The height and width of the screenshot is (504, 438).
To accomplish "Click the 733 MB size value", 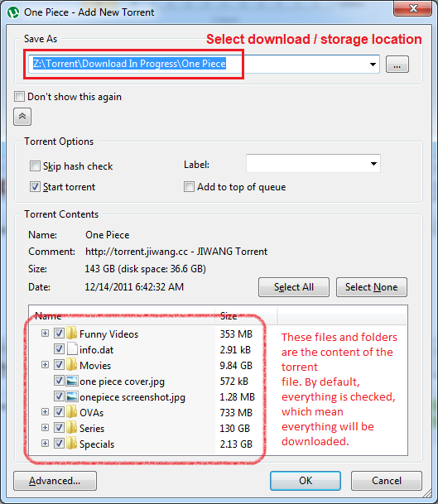I will 236,413.
